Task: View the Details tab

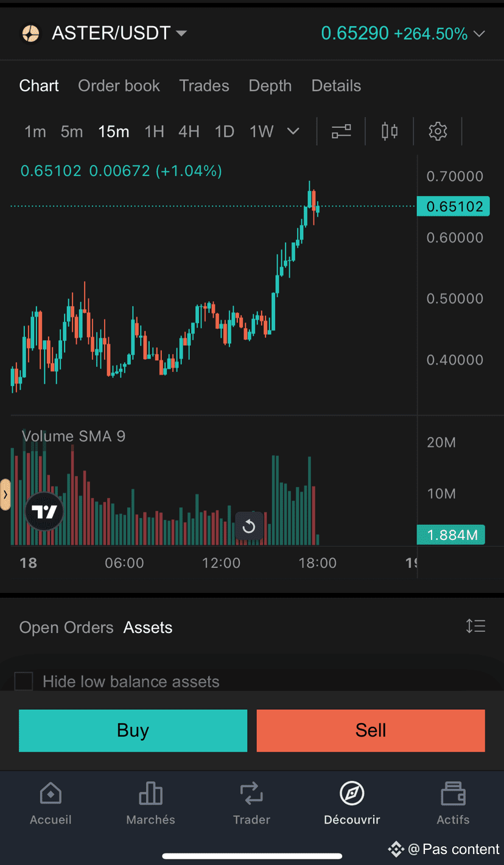Action: point(336,86)
